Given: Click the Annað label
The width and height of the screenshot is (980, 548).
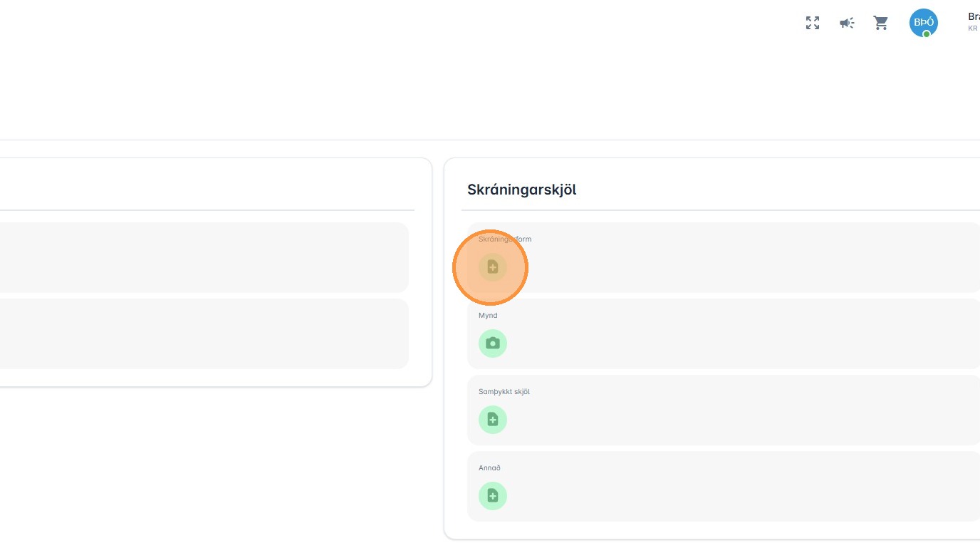Looking at the screenshot, I should tap(489, 467).
